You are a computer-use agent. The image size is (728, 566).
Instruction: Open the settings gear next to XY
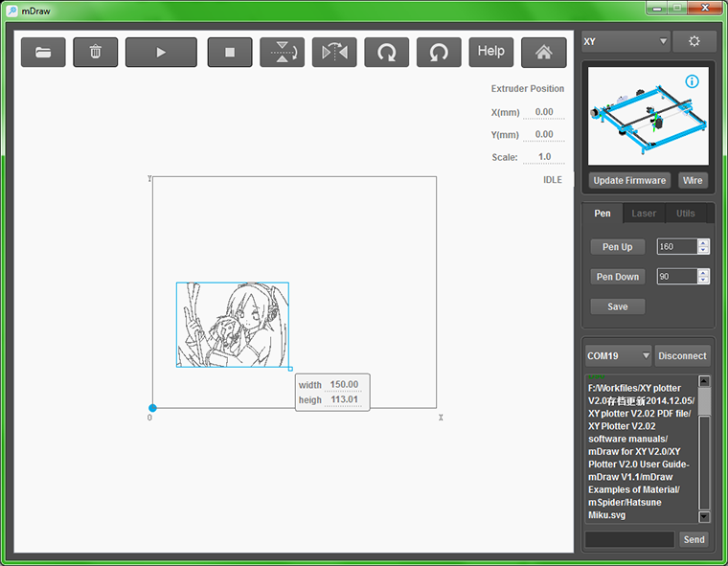(x=694, y=42)
